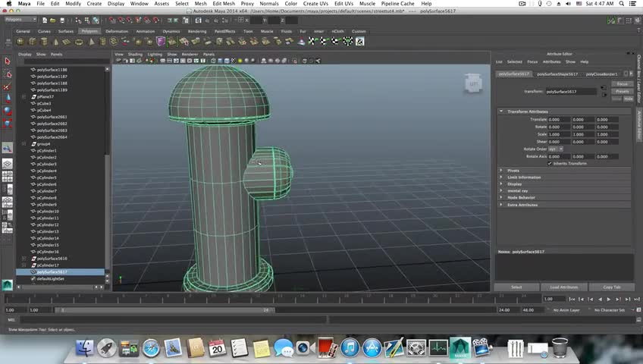Open Finder from the Dock
The height and width of the screenshot is (364, 643).
(x=85, y=348)
